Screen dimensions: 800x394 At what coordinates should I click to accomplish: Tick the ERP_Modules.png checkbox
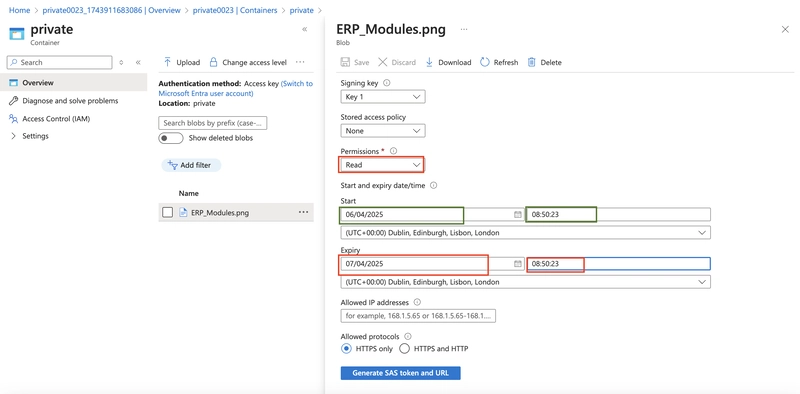pos(167,212)
